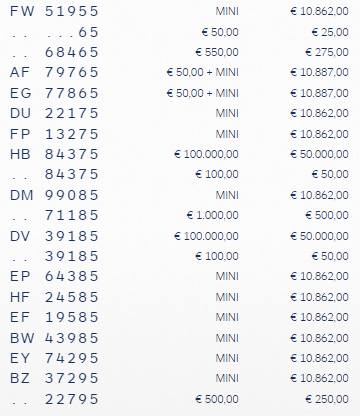Viewport: 360px width, 416px height.
Task: Click the € 10.862,00 amount for HF 24585
Action: tap(319, 297)
